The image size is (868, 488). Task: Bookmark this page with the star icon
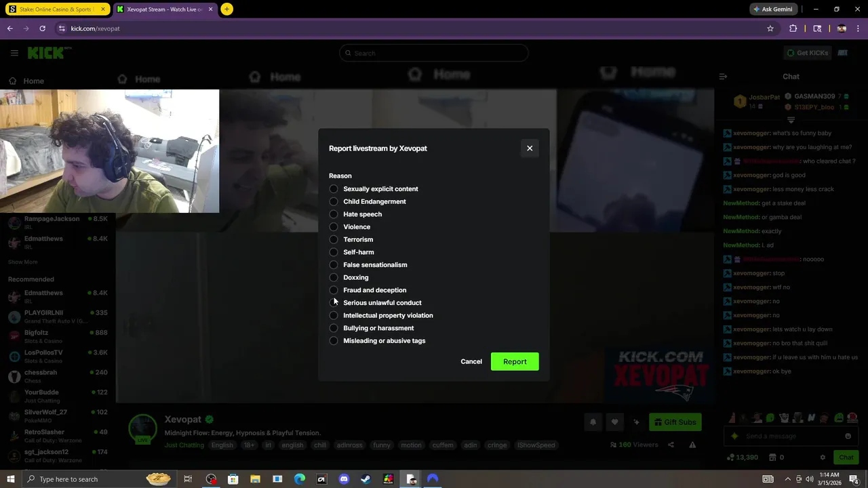pos(770,28)
